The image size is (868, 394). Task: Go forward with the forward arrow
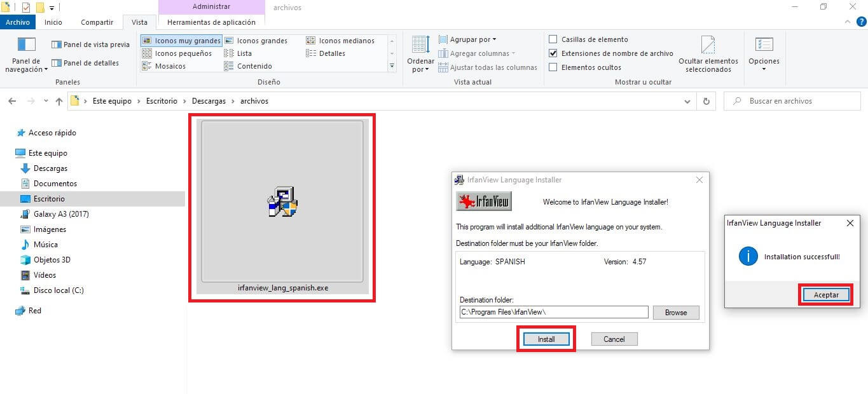(30, 101)
